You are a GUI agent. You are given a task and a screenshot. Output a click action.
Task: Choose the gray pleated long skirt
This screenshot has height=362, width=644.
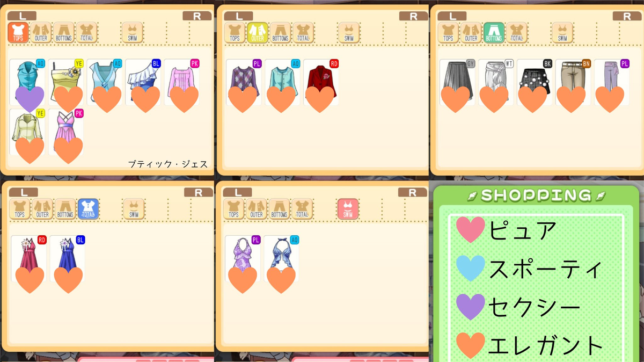458,82
